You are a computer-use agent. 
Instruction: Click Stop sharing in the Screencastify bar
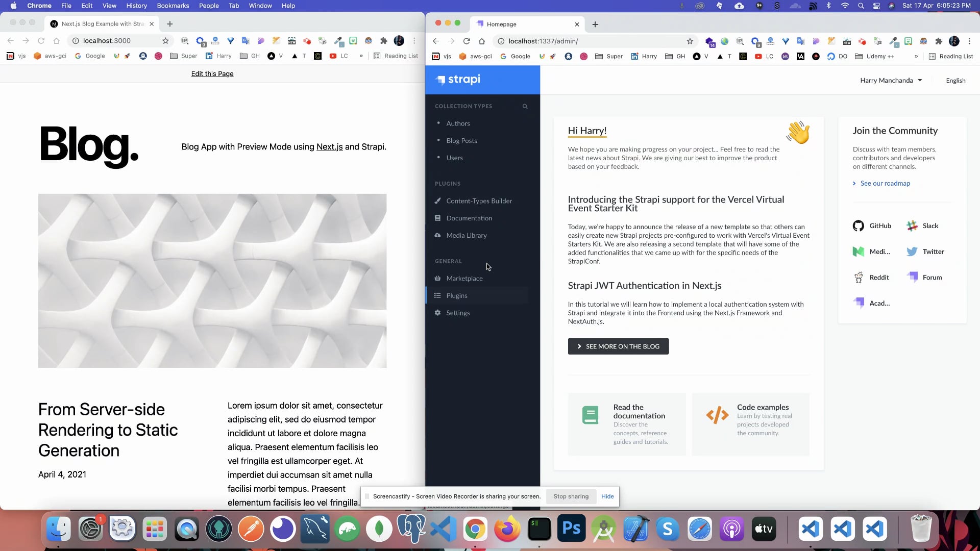(x=570, y=496)
